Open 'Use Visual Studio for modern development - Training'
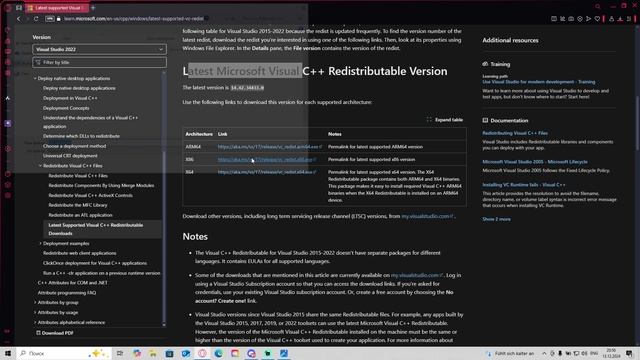Image resolution: width=640 pixels, height=360 pixels. 539,82
